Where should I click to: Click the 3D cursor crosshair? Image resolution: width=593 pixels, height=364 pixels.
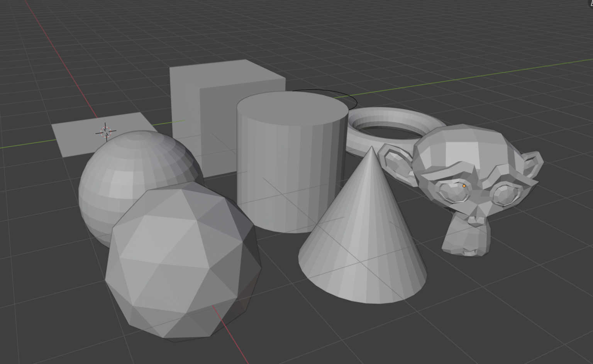click(x=105, y=131)
